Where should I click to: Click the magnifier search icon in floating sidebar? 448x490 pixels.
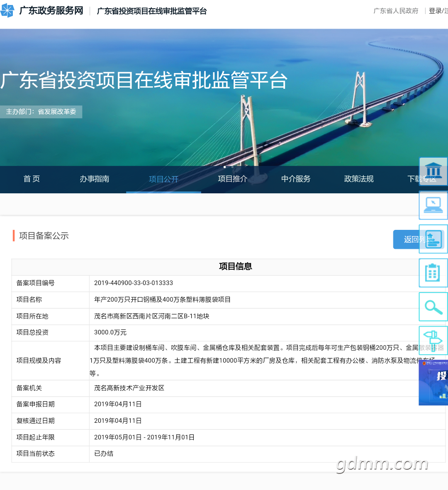coord(433,307)
